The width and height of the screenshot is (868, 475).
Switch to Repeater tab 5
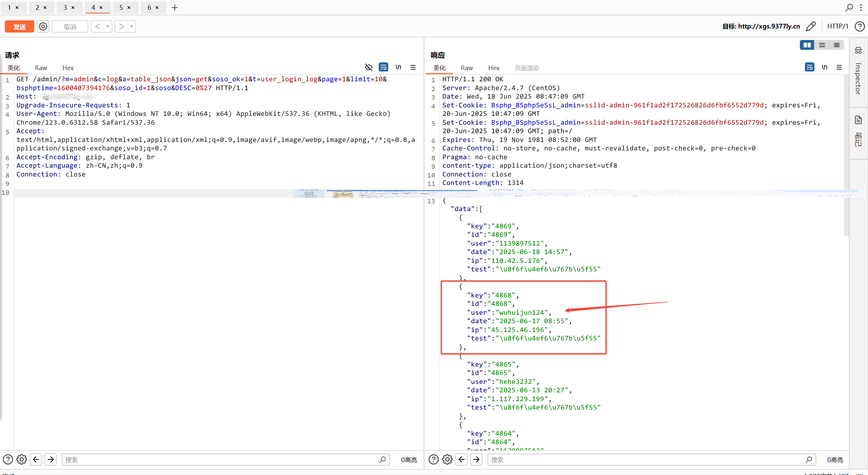point(121,7)
